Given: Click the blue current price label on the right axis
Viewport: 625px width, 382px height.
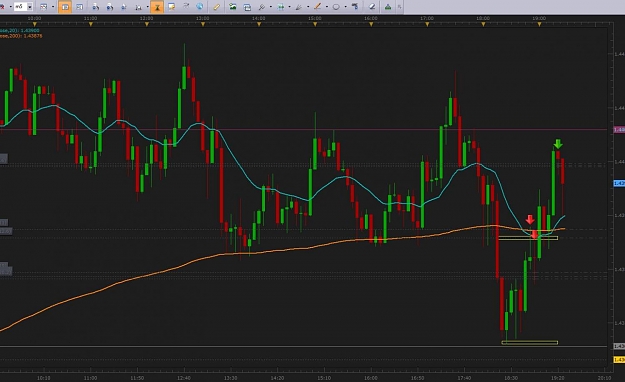Looking at the screenshot, I should pyautogui.click(x=619, y=183).
